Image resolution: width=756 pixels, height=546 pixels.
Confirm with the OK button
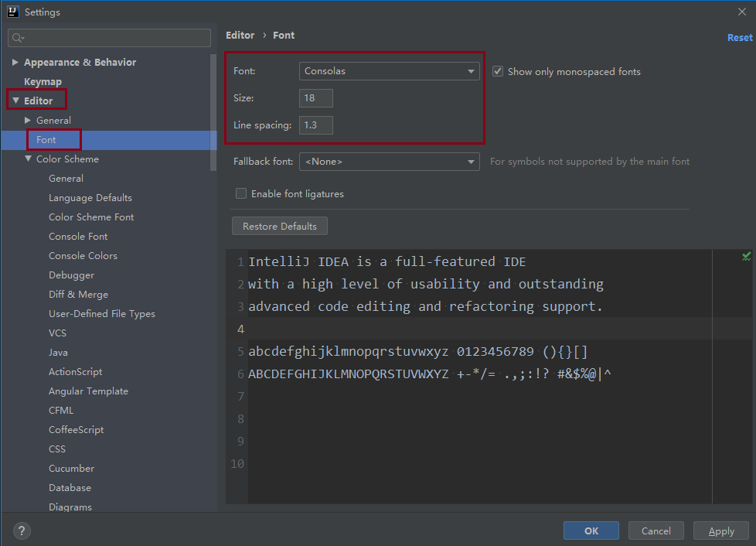591,531
